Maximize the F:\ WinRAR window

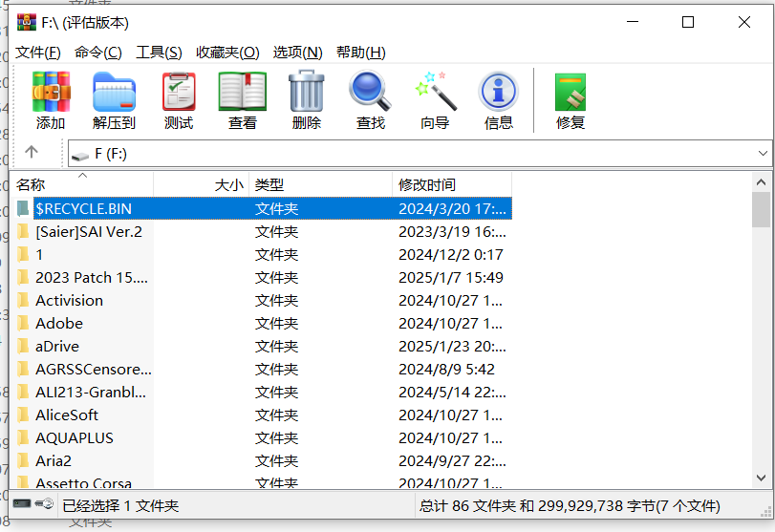tap(688, 22)
